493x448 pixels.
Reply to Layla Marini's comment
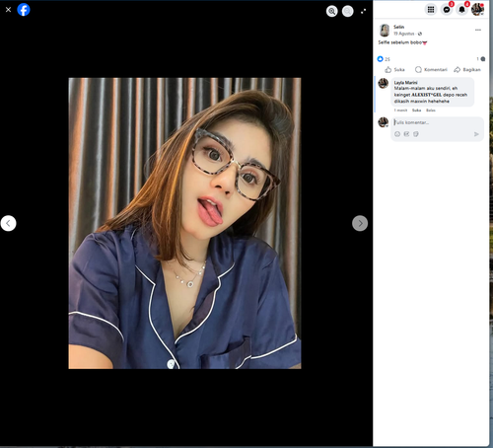431,111
